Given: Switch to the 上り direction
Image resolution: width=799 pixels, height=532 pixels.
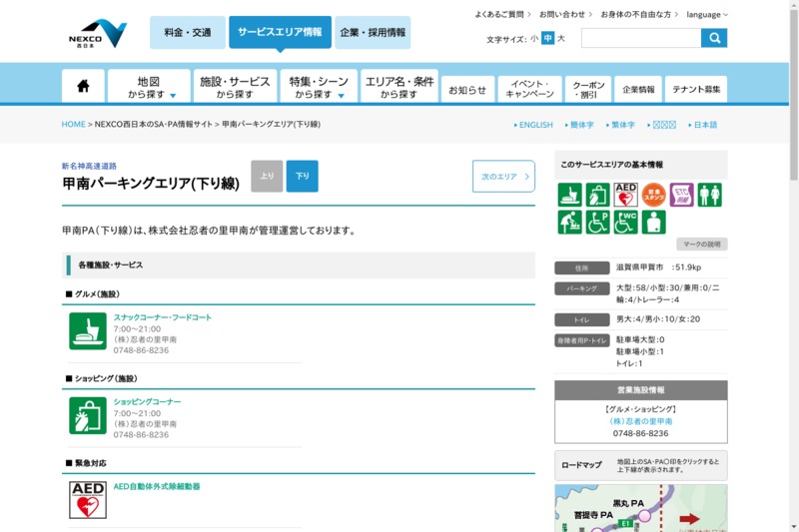Looking at the screenshot, I should pos(267,176).
